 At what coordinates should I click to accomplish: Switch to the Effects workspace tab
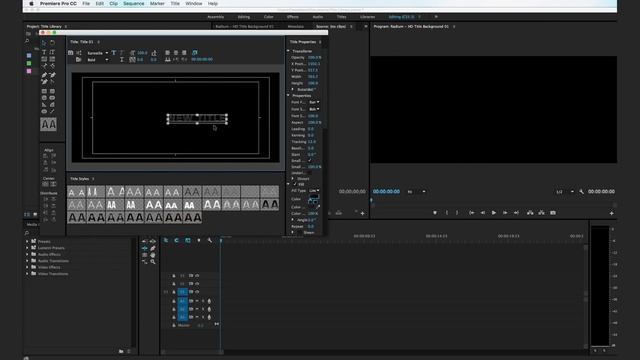coord(293,17)
